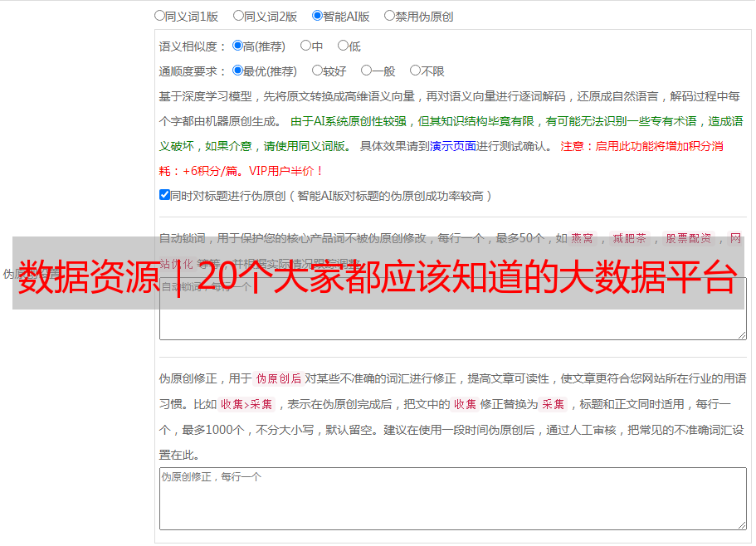This screenshot has width=756, height=546.
Task: Click the red warning 注意：启用此功能将增加积分消
Action: click(x=641, y=146)
